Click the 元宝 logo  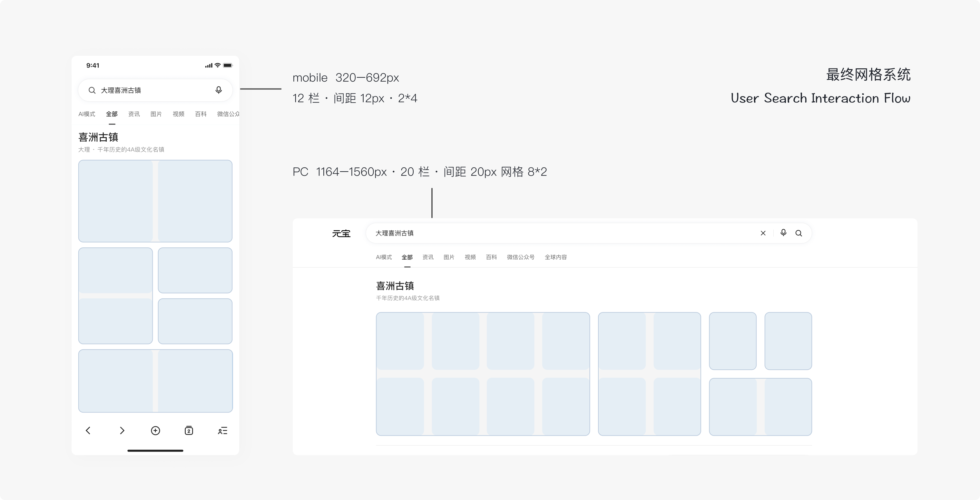[x=341, y=234]
